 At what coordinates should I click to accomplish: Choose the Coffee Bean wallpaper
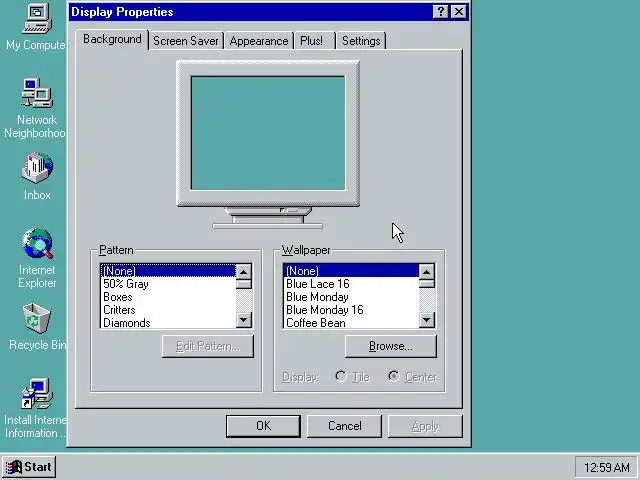pyautogui.click(x=351, y=322)
